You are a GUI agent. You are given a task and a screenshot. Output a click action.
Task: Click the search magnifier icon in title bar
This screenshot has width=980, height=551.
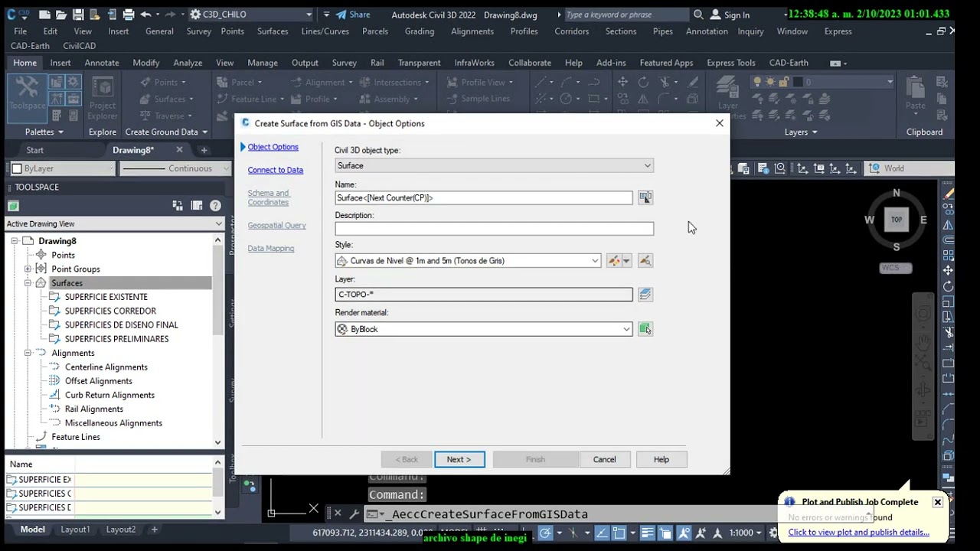pyautogui.click(x=698, y=15)
